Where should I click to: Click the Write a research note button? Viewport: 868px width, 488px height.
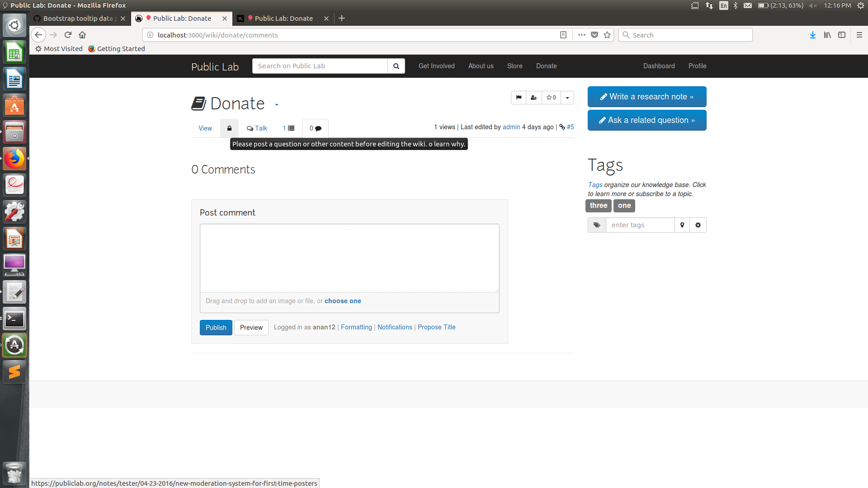646,97
